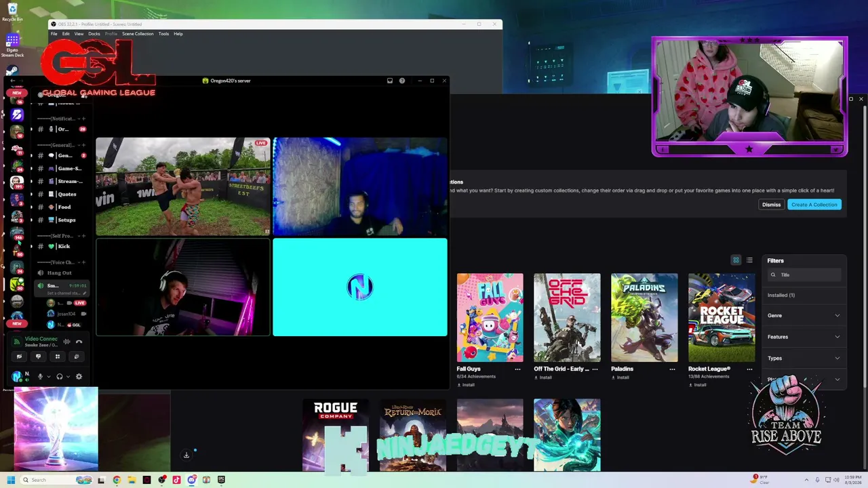The image size is (868, 488).
Task: Open the Fall Guys game cover
Action: tap(490, 318)
